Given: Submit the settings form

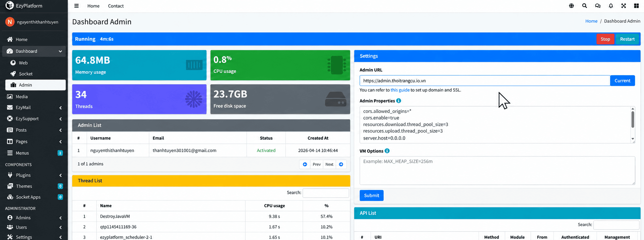Looking at the screenshot, I should tap(371, 195).
